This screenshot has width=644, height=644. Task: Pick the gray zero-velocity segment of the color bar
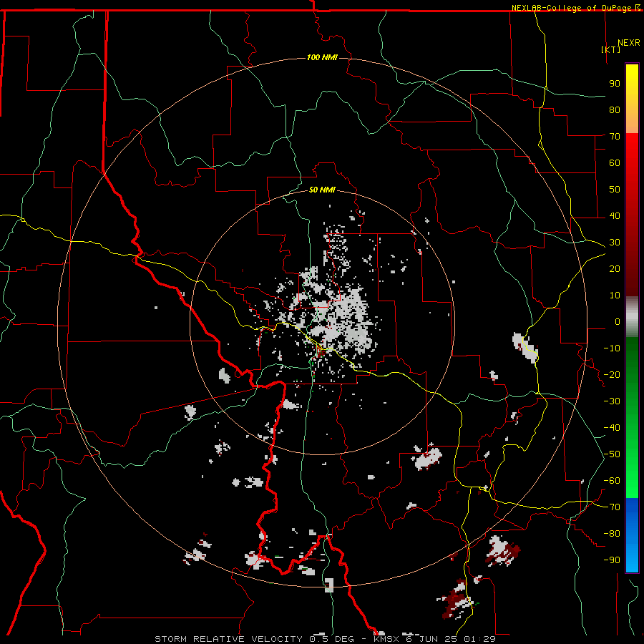[x=632, y=317]
